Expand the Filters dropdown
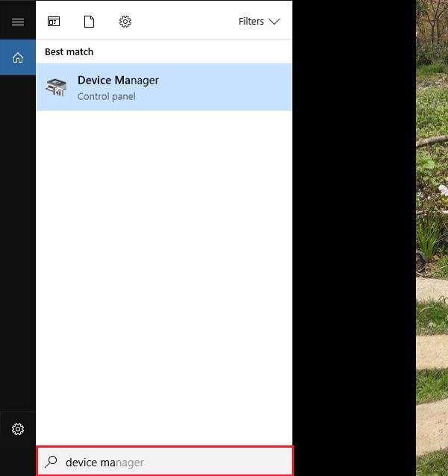448x476 pixels. (x=259, y=22)
